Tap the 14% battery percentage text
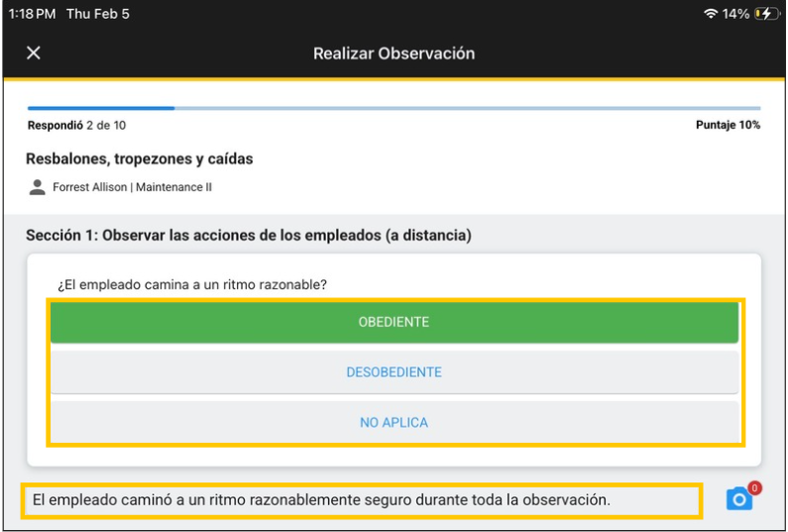The height and width of the screenshot is (532, 788). click(737, 14)
